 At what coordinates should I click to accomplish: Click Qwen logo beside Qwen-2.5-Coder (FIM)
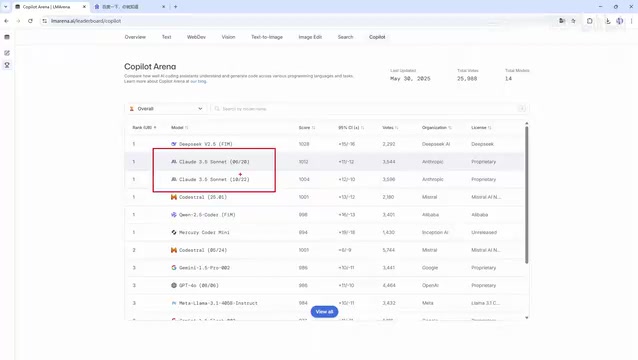(x=174, y=215)
